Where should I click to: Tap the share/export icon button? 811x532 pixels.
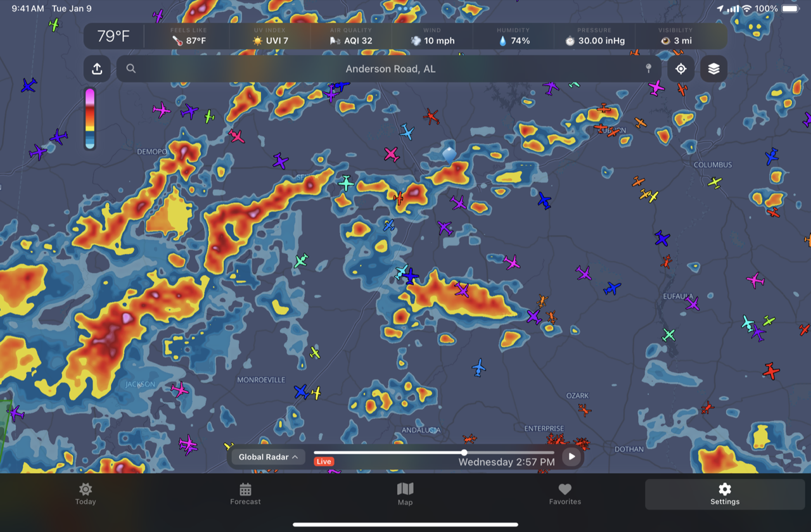97,68
